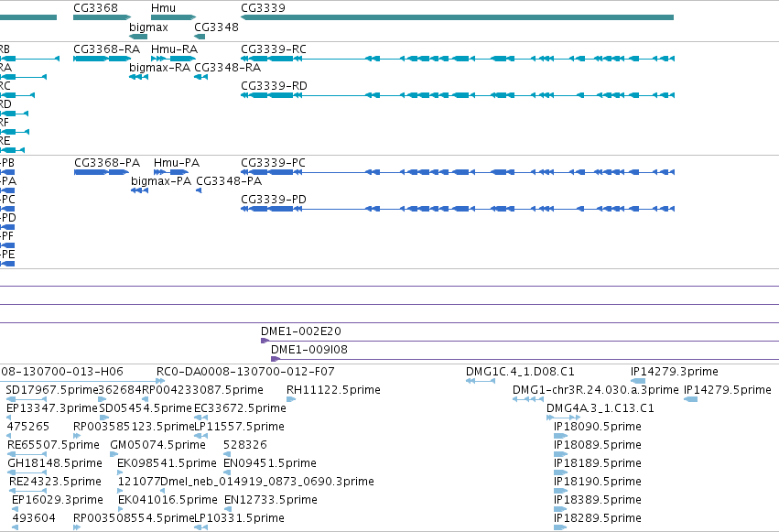This screenshot has height=532, width=779.
Task: Click the IP18089.5prime EST feature
Action: pyautogui.click(x=560, y=454)
